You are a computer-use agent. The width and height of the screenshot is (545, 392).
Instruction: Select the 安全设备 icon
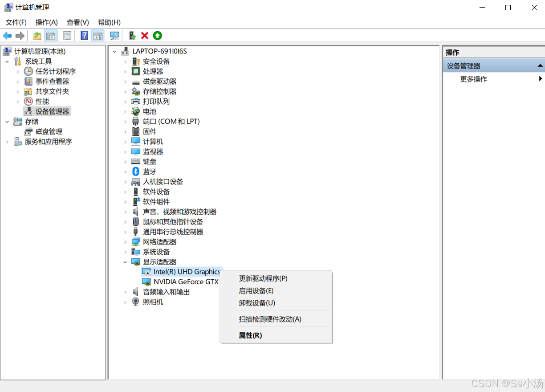pos(136,61)
